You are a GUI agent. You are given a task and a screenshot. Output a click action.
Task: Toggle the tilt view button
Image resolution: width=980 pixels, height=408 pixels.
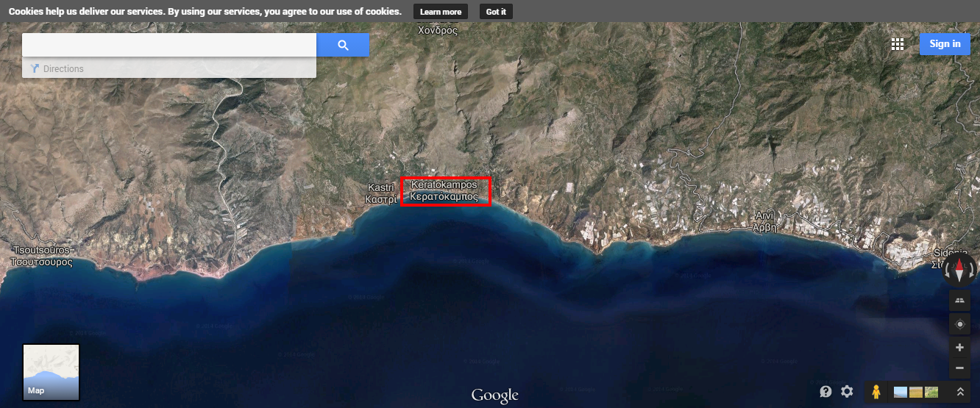click(x=959, y=300)
